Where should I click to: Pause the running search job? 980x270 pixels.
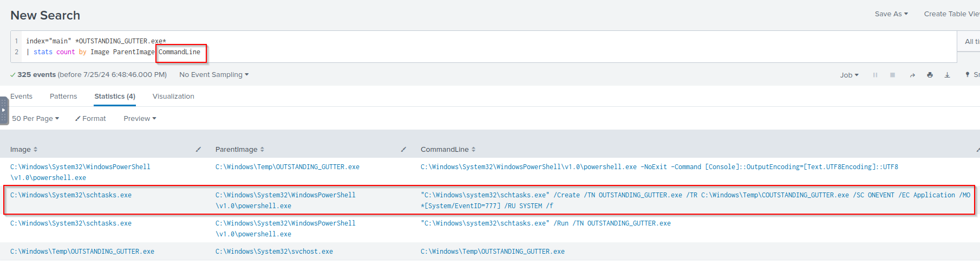point(875,75)
